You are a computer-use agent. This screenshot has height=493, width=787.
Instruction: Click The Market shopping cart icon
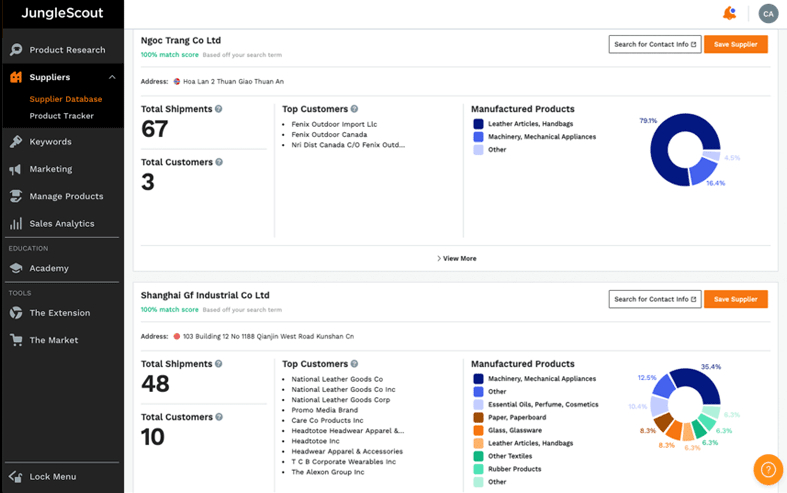tap(16, 340)
